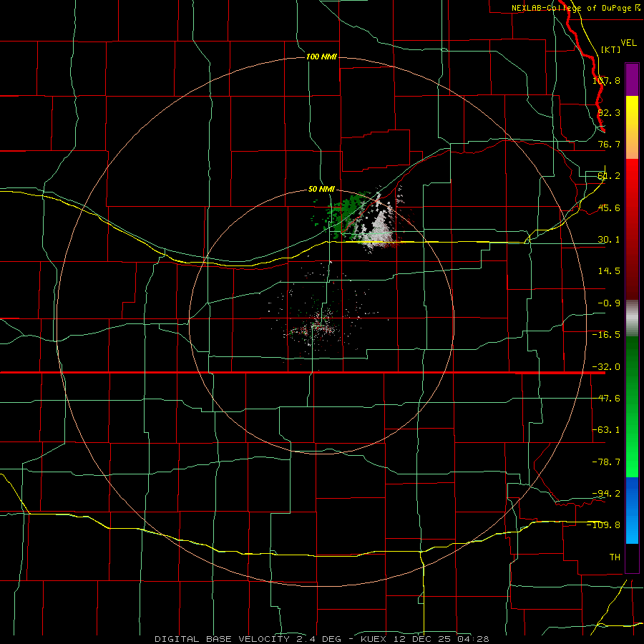Click the Digital Base Velocity KUEX caption
The height and width of the screenshot is (644, 644).
(x=321, y=639)
